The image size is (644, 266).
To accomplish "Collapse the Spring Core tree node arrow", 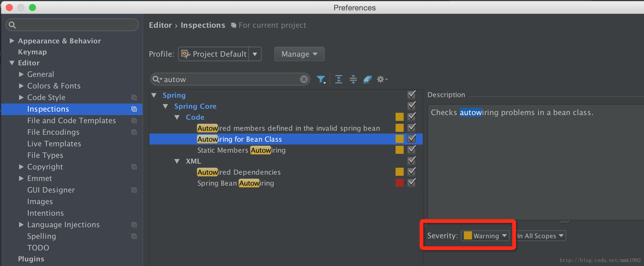I will click(165, 106).
